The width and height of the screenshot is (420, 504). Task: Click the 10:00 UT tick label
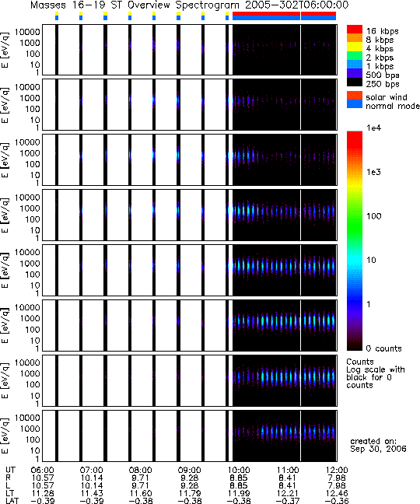pos(239,470)
